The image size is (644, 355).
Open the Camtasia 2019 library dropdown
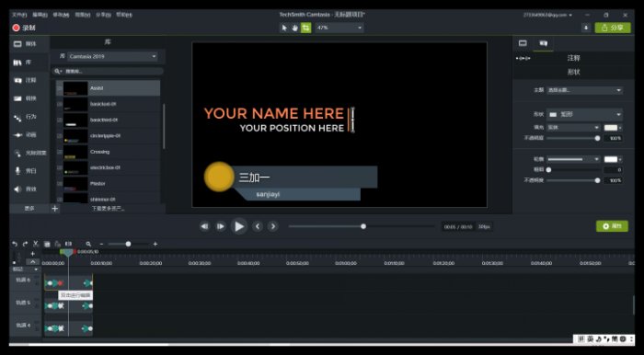click(x=112, y=56)
